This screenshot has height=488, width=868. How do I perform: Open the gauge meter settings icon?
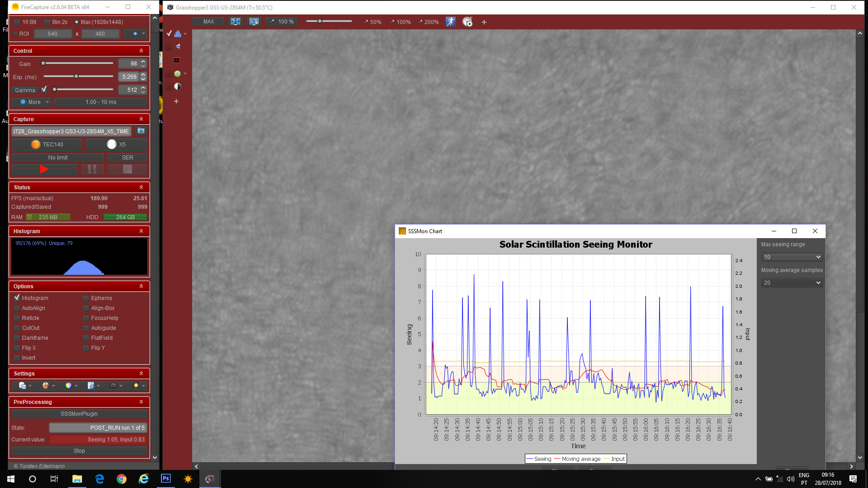click(113, 385)
